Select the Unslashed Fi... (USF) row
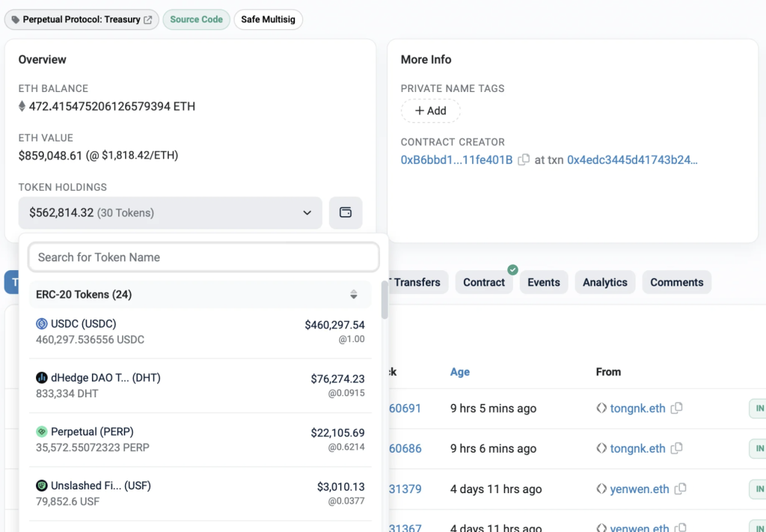The height and width of the screenshot is (532, 766). 200,493
